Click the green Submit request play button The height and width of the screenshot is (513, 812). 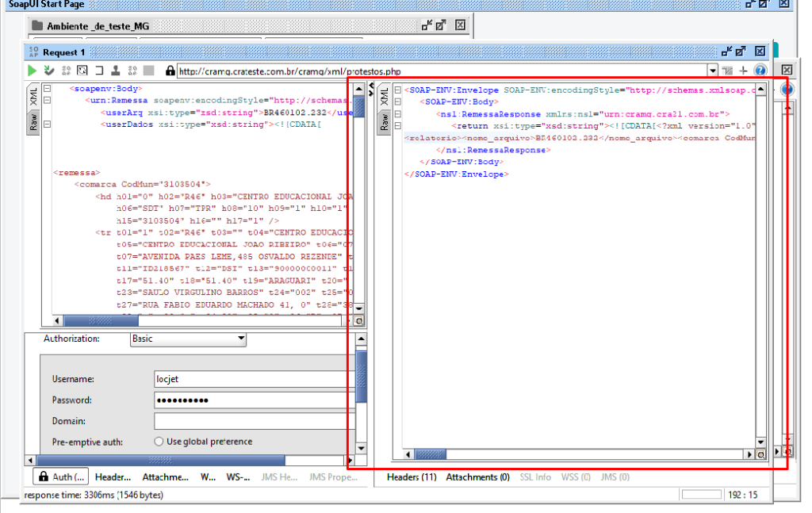click(x=33, y=71)
